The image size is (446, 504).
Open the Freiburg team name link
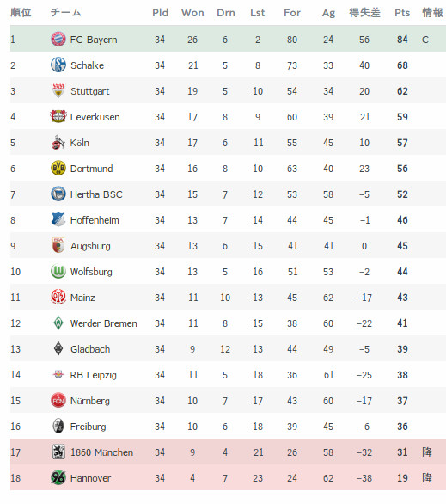click(88, 427)
